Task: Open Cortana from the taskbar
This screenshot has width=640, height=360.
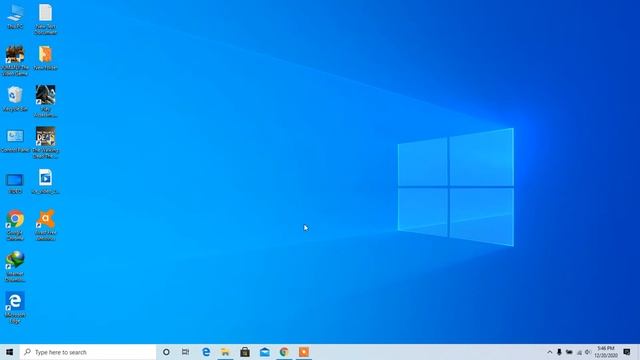Action: pos(166,352)
